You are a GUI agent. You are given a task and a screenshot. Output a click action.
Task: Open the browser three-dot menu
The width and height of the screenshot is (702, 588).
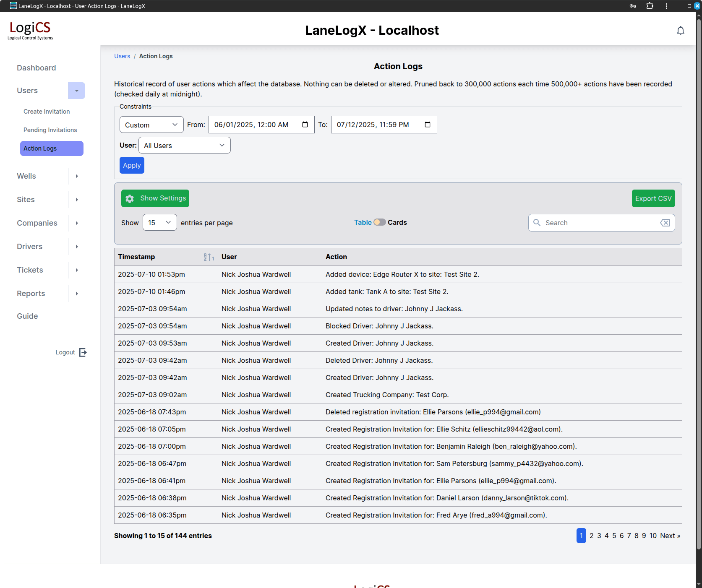pos(666,6)
